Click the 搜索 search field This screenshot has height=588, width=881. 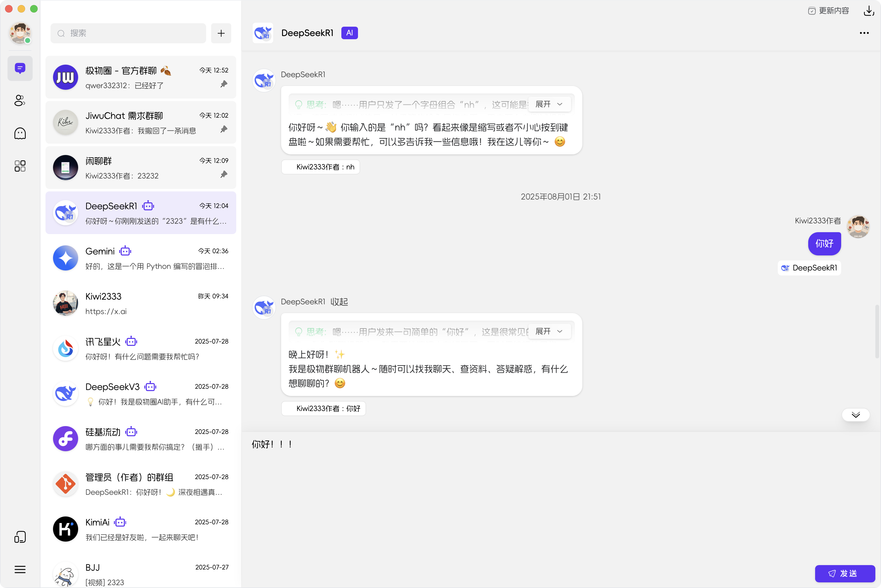pos(128,33)
